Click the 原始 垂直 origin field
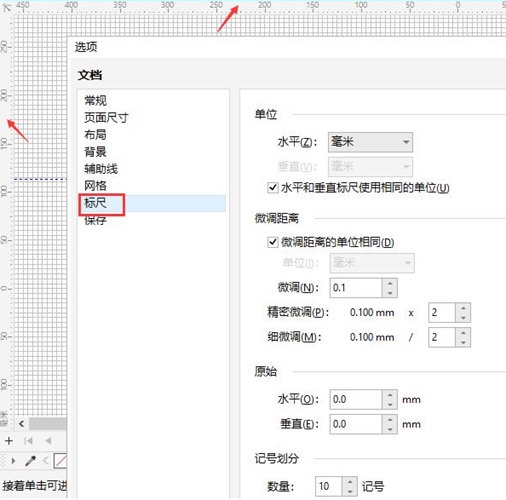 (355, 424)
